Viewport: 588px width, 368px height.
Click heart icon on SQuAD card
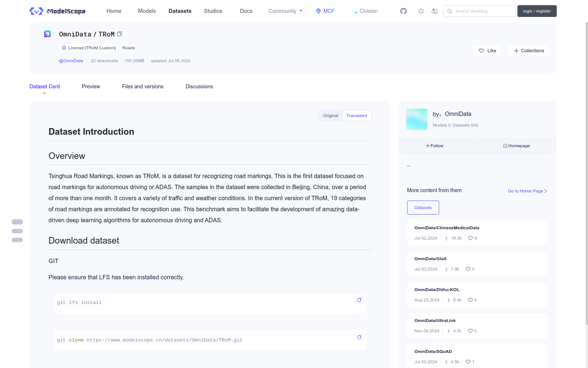(x=468, y=362)
